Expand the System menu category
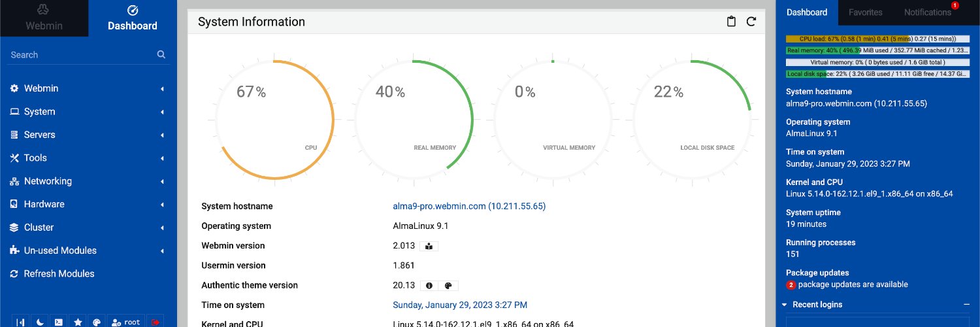Viewport: 980px width, 327px height. pos(88,112)
